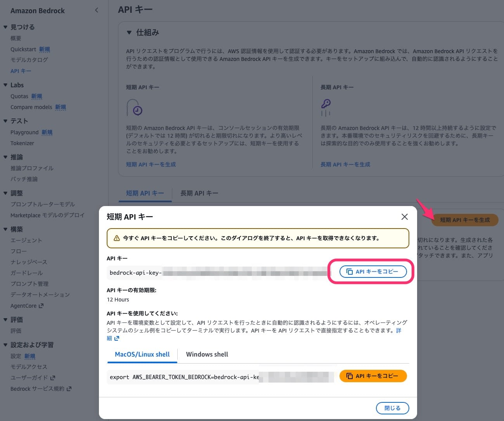Collapse the 調整 sidebar section
The image size is (504, 421).
pyautogui.click(x=5, y=193)
